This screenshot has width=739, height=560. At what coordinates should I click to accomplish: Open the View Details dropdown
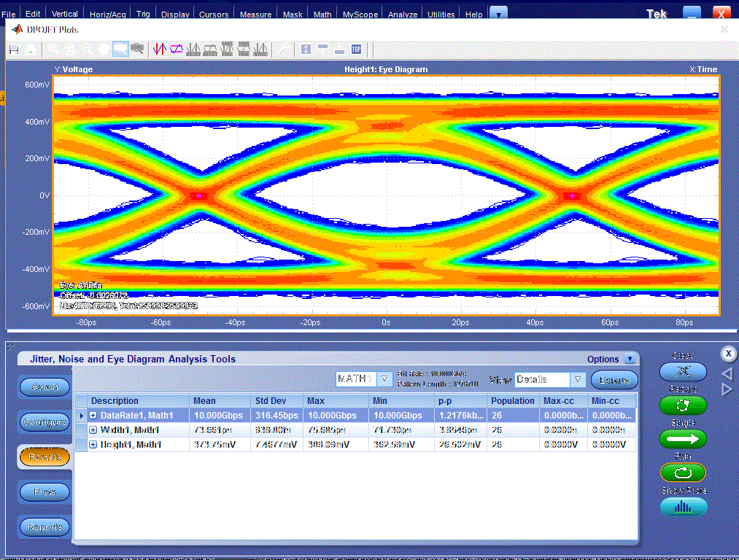577,380
